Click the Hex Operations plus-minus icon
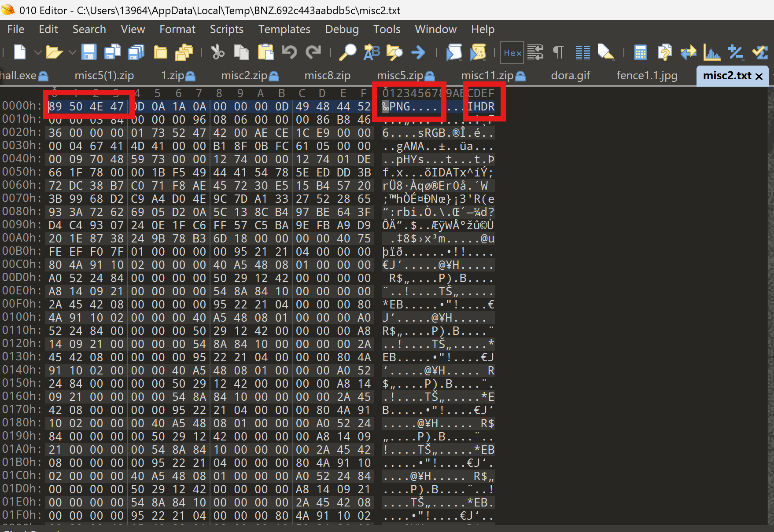Screen dimensions: 774x532 [x=736, y=52]
